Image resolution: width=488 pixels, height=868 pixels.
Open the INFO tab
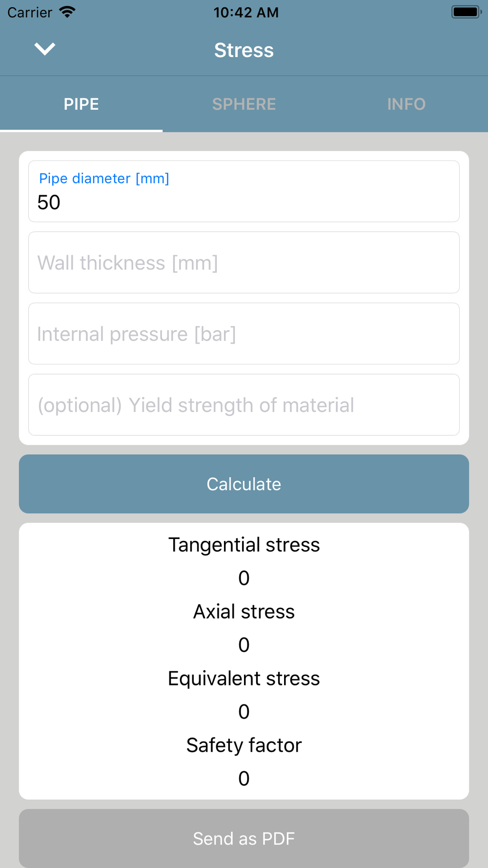[x=406, y=104]
